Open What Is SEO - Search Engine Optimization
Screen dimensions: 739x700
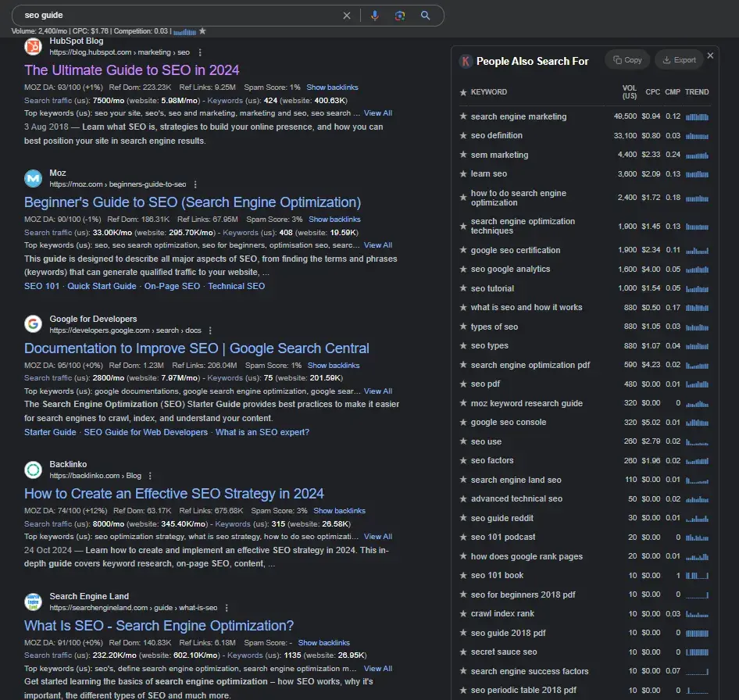pyautogui.click(x=159, y=626)
